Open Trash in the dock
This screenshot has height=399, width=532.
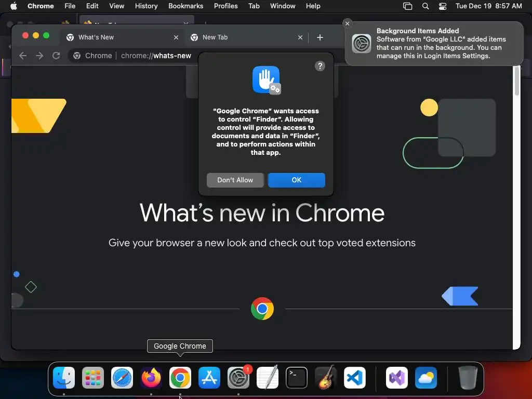[x=468, y=378]
